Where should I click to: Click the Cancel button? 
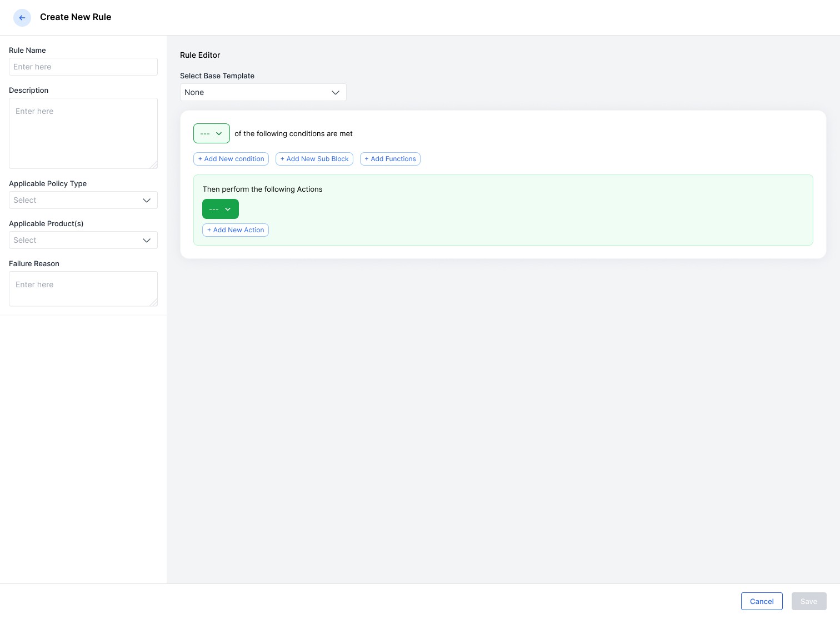click(762, 601)
